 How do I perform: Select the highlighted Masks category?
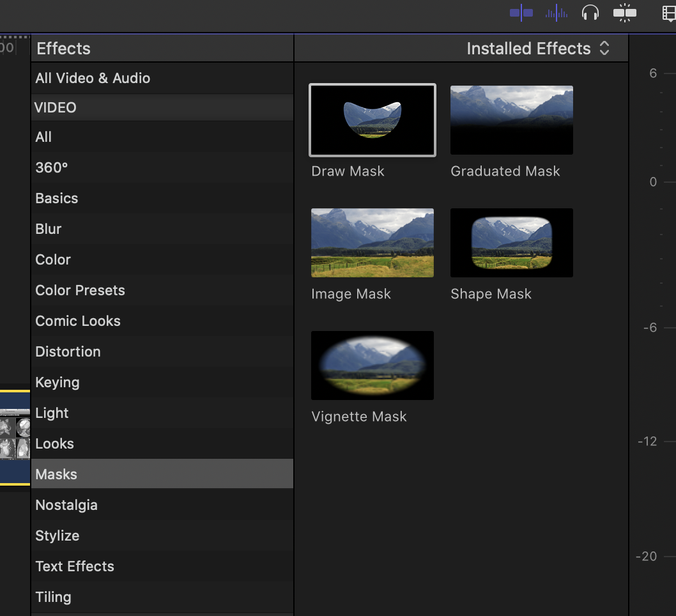162,474
